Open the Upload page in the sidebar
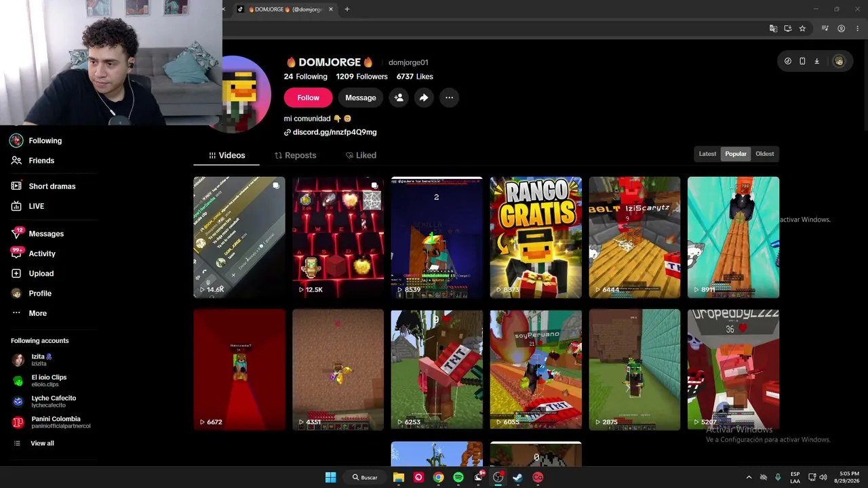 click(41, 273)
